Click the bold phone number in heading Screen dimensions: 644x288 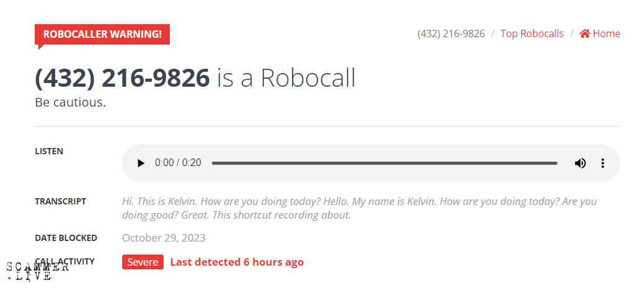(123, 78)
